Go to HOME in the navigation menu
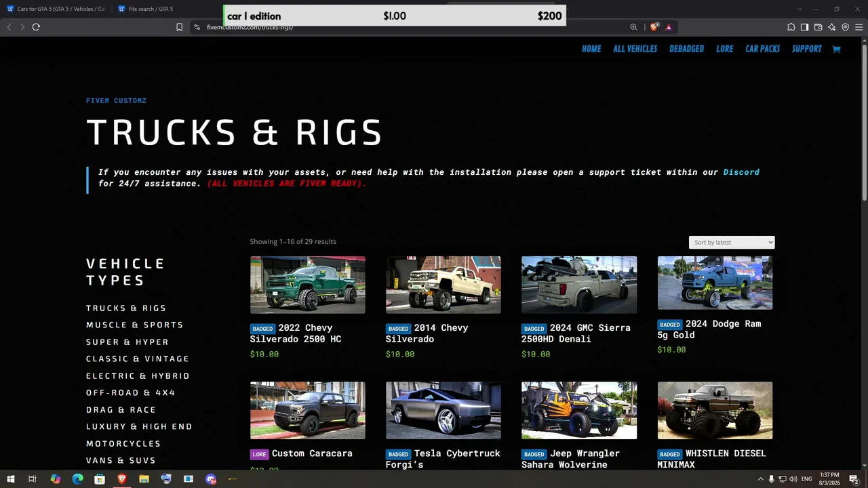Viewport: 868px width, 488px height. click(x=591, y=49)
